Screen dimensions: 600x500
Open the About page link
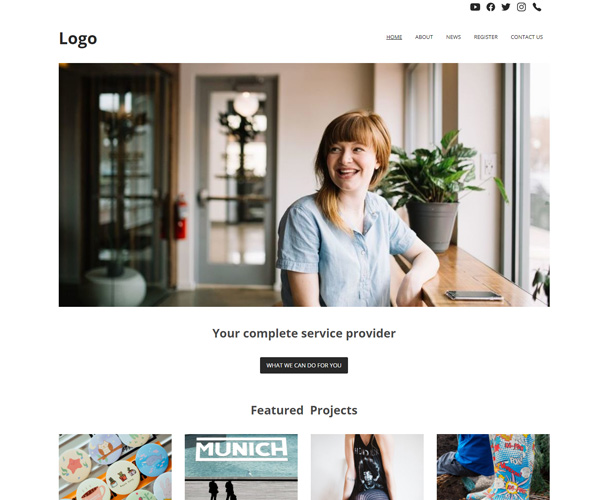424,37
